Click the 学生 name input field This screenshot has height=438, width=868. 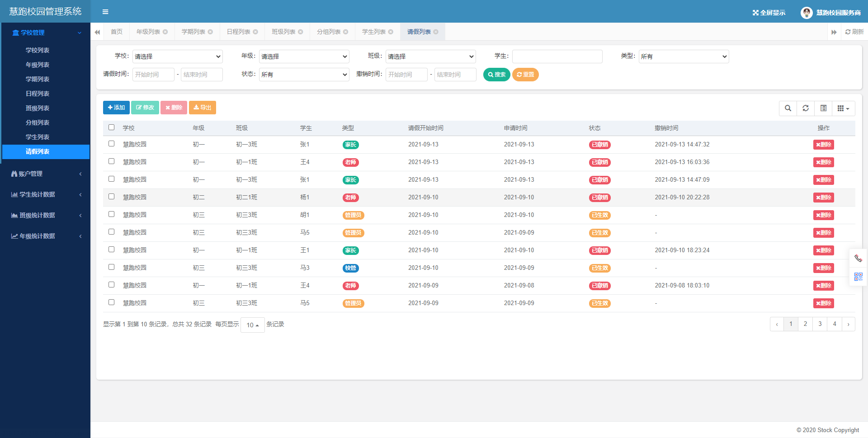pos(557,57)
